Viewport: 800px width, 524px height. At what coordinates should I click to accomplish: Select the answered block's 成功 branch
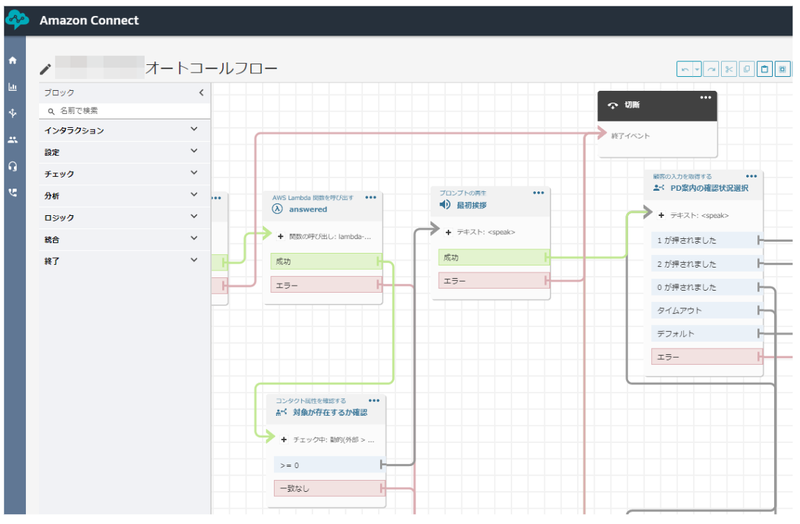(x=326, y=261)
